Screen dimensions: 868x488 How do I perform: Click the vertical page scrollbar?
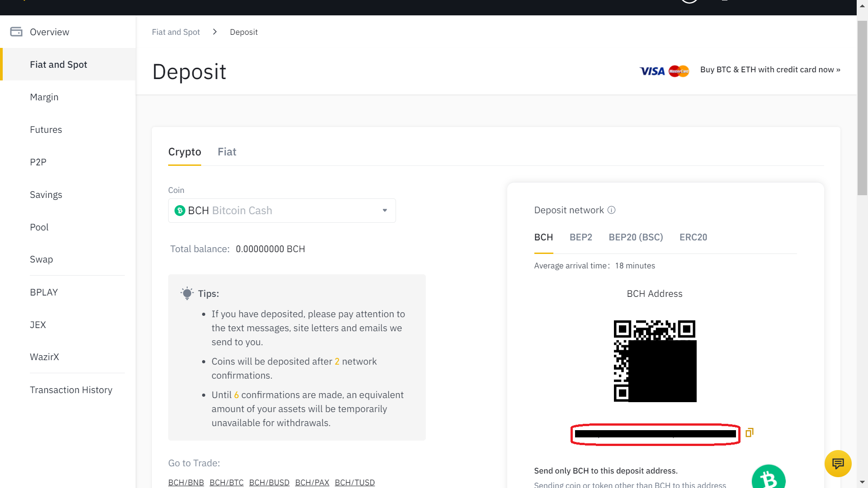coord(862,108)
